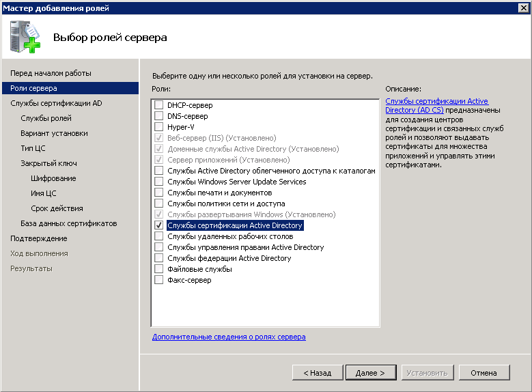
Task: Check Службы печати и документов checkbox
Action: click(x=158, y=193)
